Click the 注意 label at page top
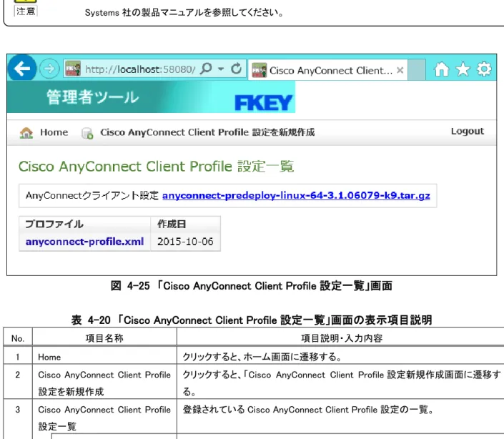Screen dimensions: 504x439 (x=26, y=11)
